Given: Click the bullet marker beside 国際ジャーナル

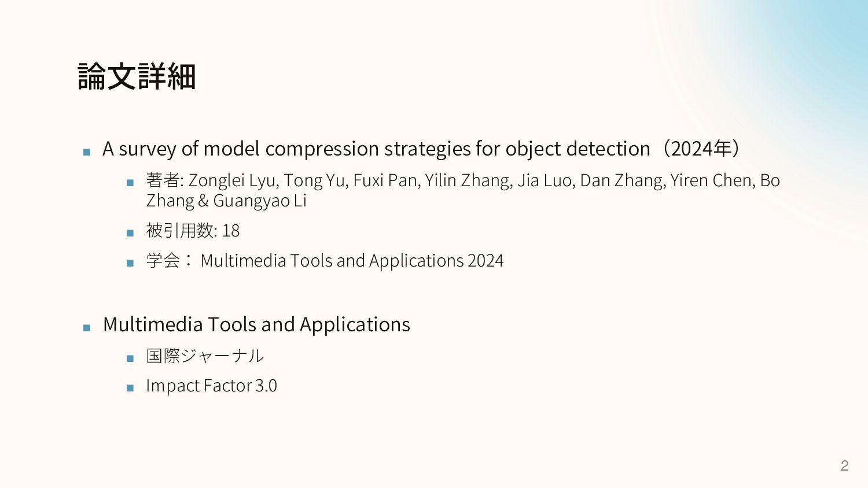Looking at the screenshot, I should click(x=130, y=358).
